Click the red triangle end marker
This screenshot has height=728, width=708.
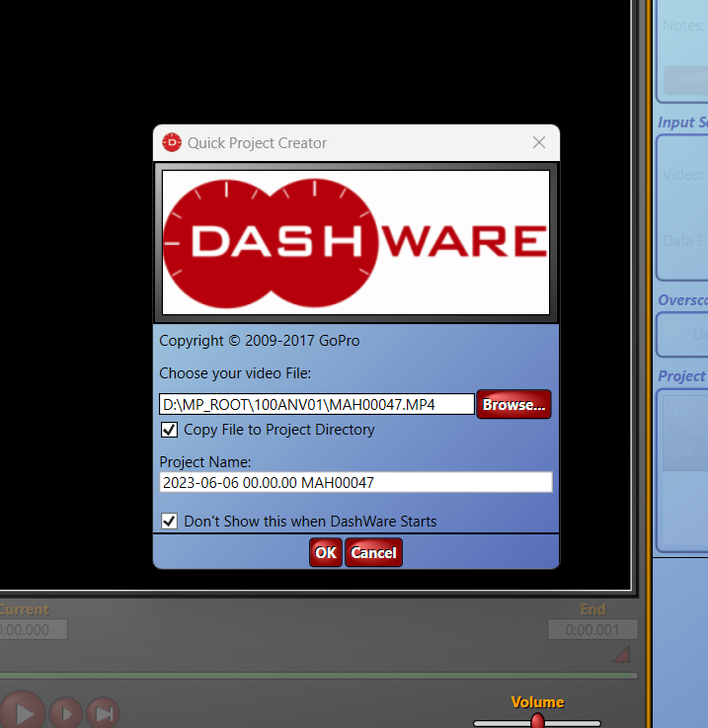pyautogui.click(x=622, y=654)
